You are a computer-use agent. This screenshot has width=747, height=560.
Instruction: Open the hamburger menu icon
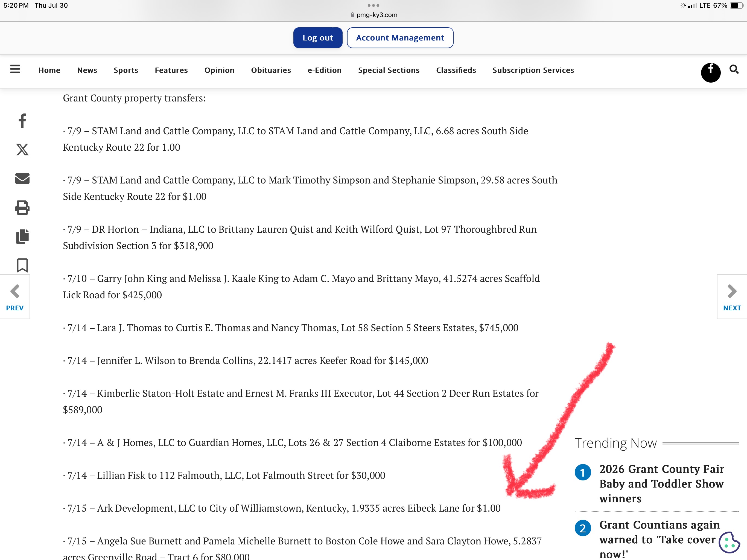[x=15, y=69]
